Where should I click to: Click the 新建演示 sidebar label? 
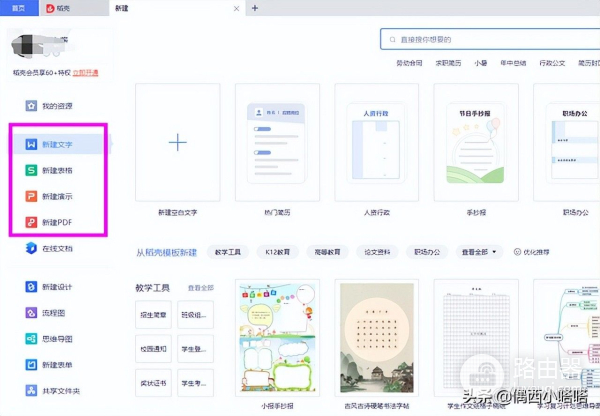pos(57,196)
